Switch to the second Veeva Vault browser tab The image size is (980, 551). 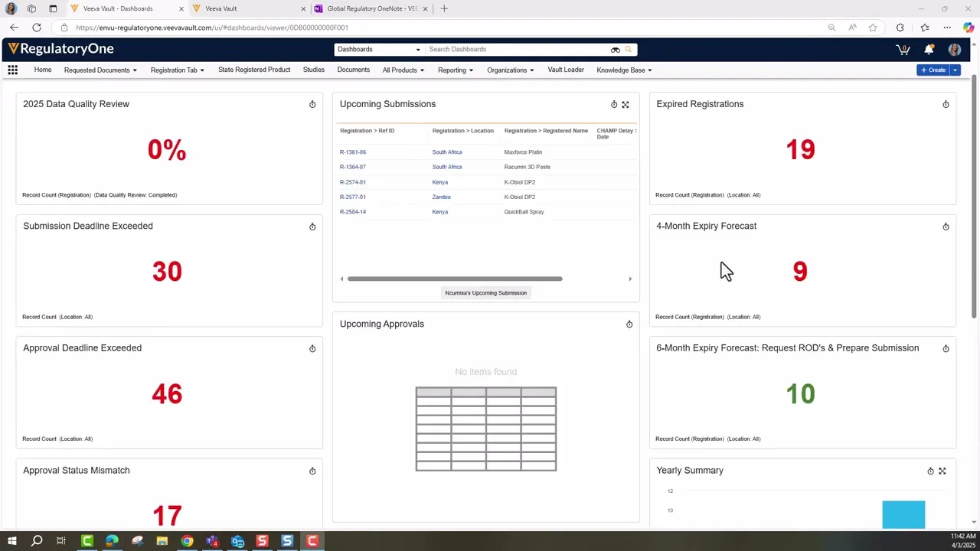click(249, 8)
